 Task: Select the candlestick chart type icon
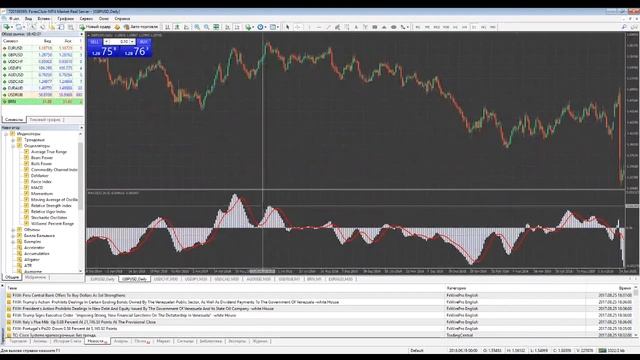coord(177,27)
